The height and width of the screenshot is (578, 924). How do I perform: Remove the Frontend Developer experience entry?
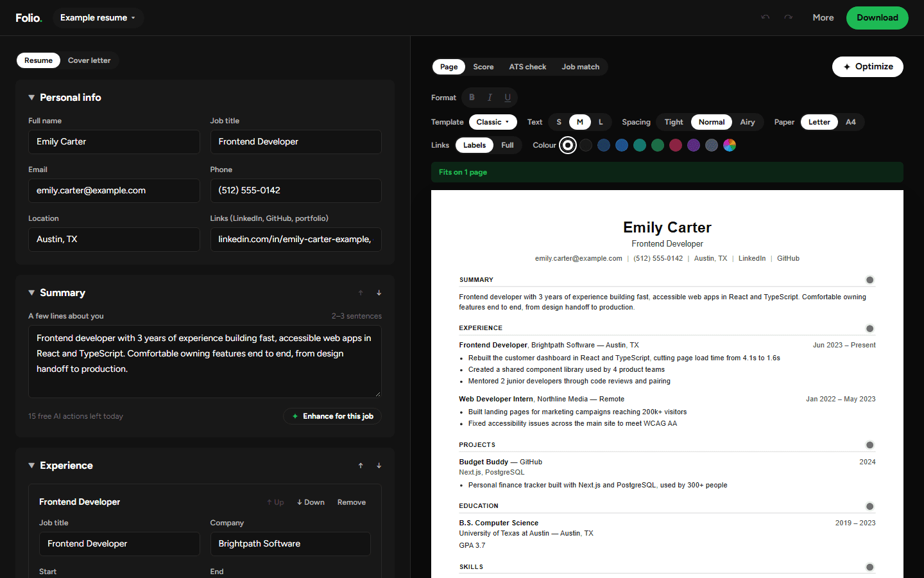point(352,502)
